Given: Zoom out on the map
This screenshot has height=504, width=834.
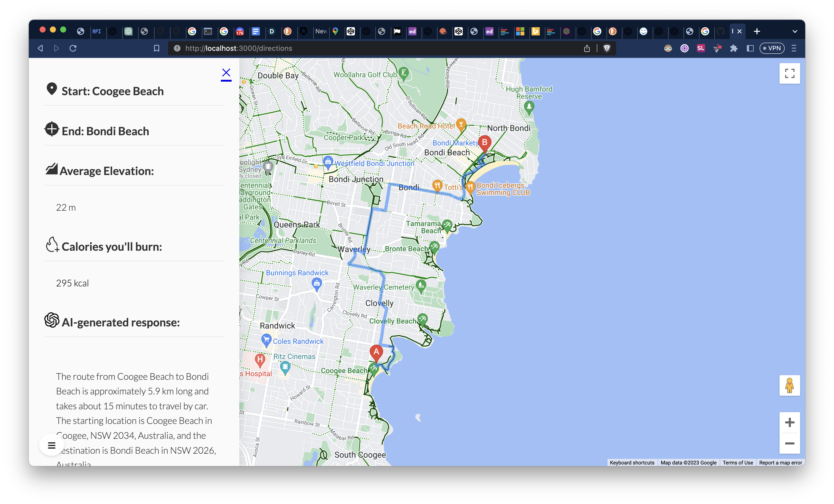Looking at the screenshot, I should pyautogui.click(x=789, y=443).
